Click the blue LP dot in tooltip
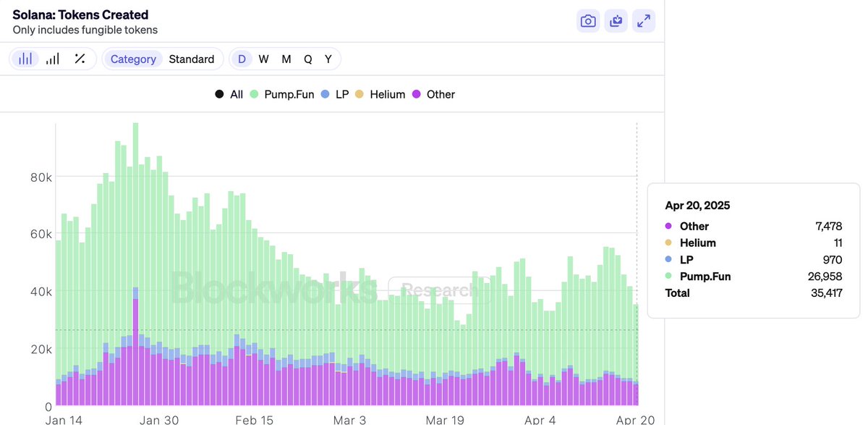 (x=668, y=260)
